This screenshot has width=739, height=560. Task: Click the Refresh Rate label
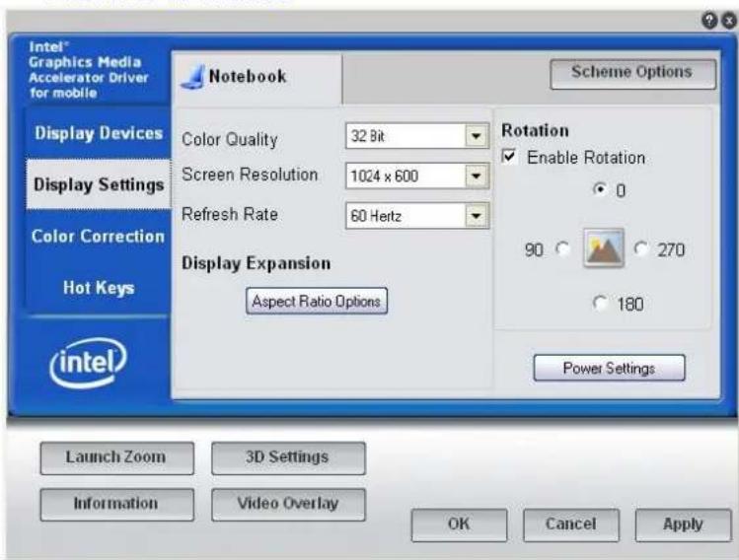pyautogui.click(x=230, y=214)
